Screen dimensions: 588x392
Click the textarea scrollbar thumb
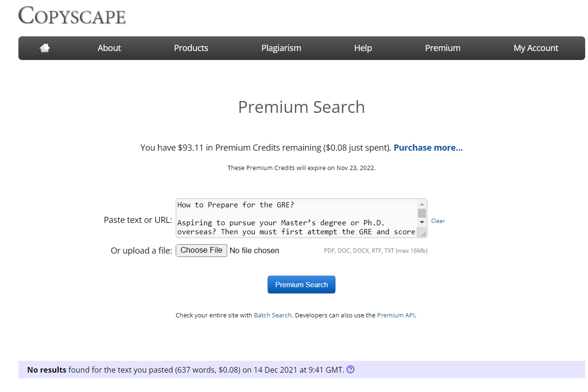(422, 213)
